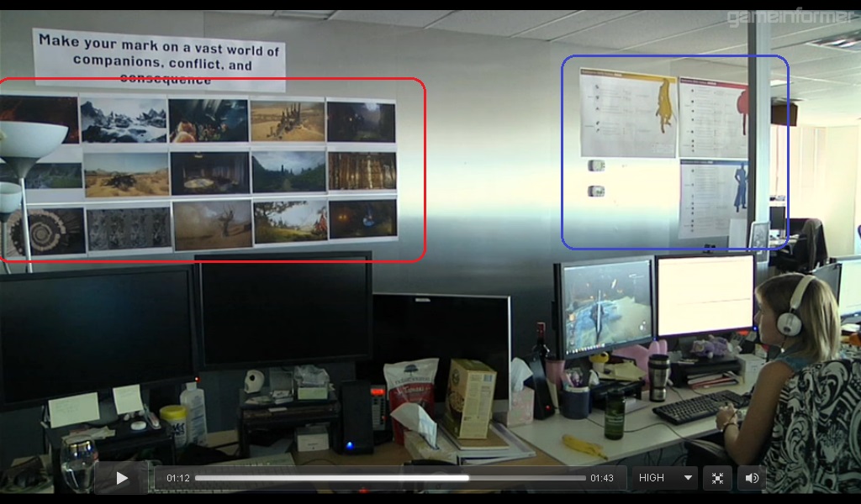Mute audio using the speaker icon

752,478
